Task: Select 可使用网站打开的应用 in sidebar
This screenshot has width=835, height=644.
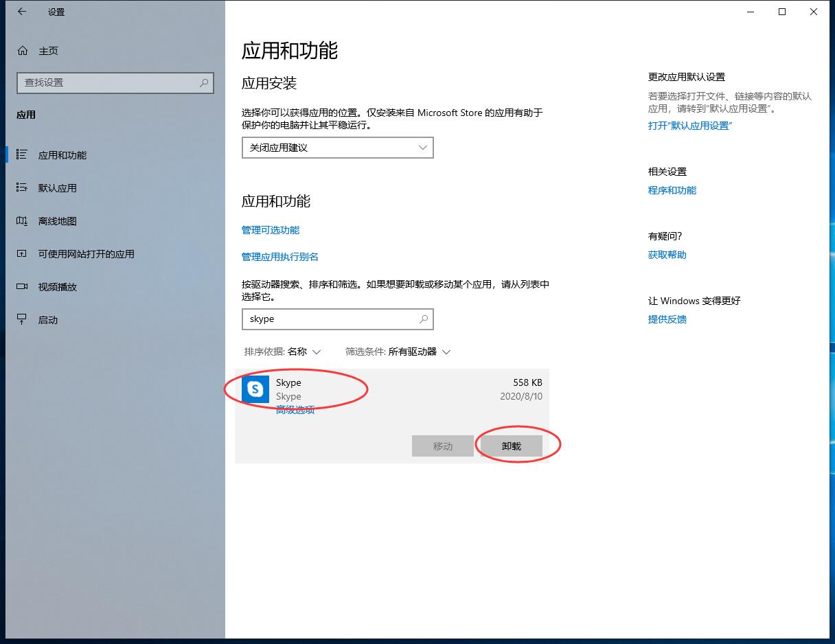Action: tap(86, 254)
